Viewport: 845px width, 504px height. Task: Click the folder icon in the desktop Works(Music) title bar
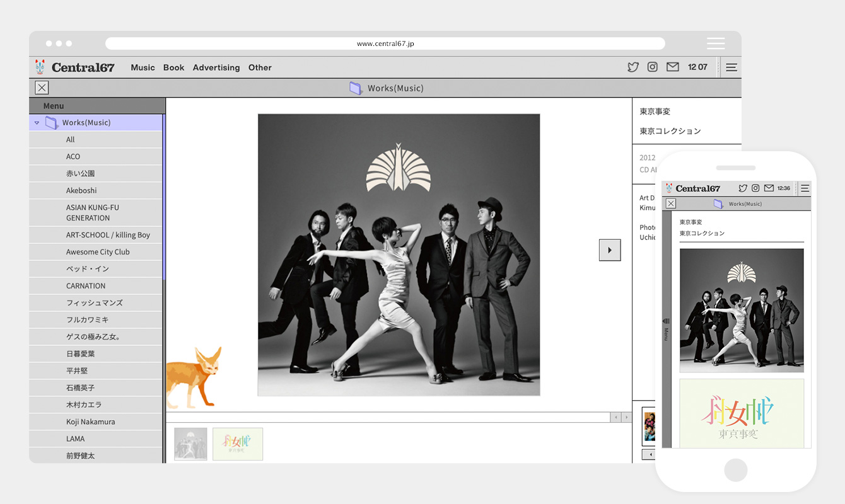coord(356,88)
